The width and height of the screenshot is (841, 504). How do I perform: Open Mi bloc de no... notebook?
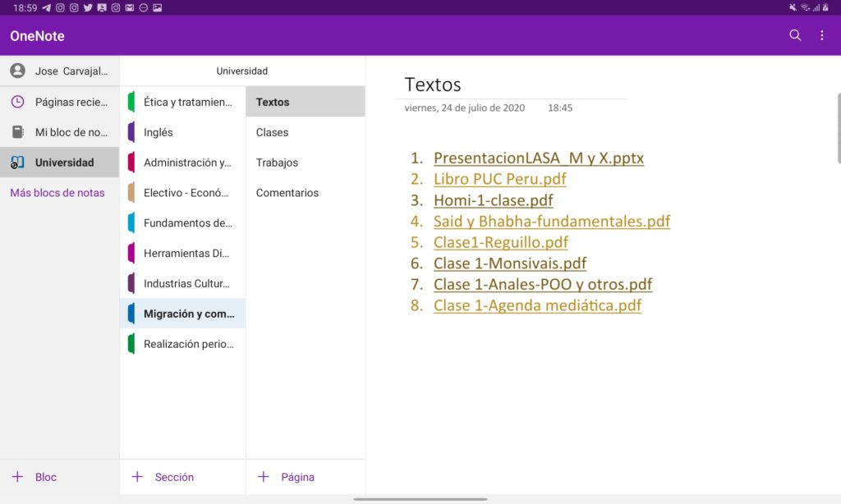[x=59, y=132]
